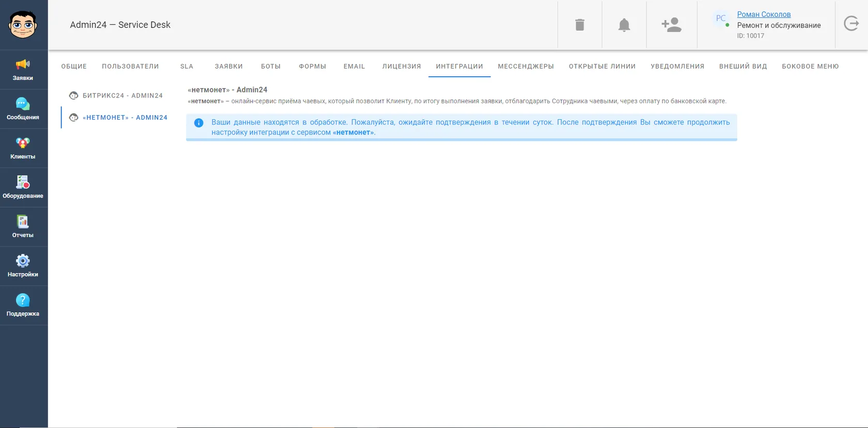The image size is (868, 428).
Task: Switch to the Боковое меню tab
Action: [810, 67]
